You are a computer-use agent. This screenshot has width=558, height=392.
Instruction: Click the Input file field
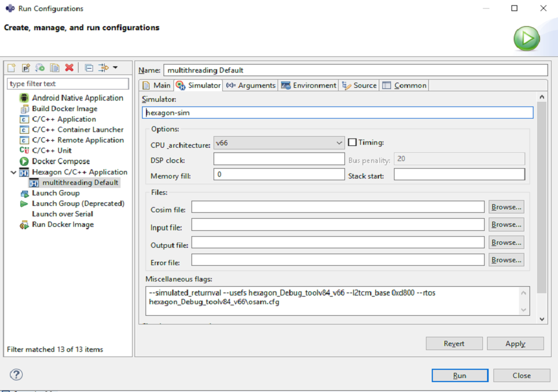337,224
